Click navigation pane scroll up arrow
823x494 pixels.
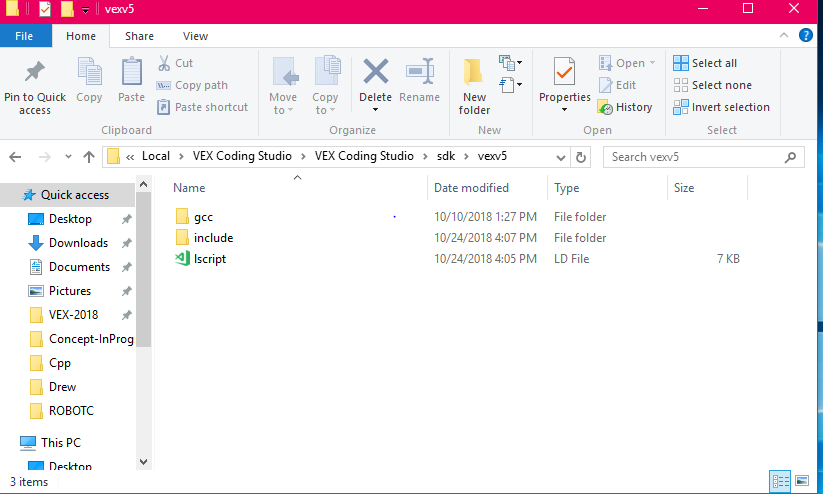(143, 184)
